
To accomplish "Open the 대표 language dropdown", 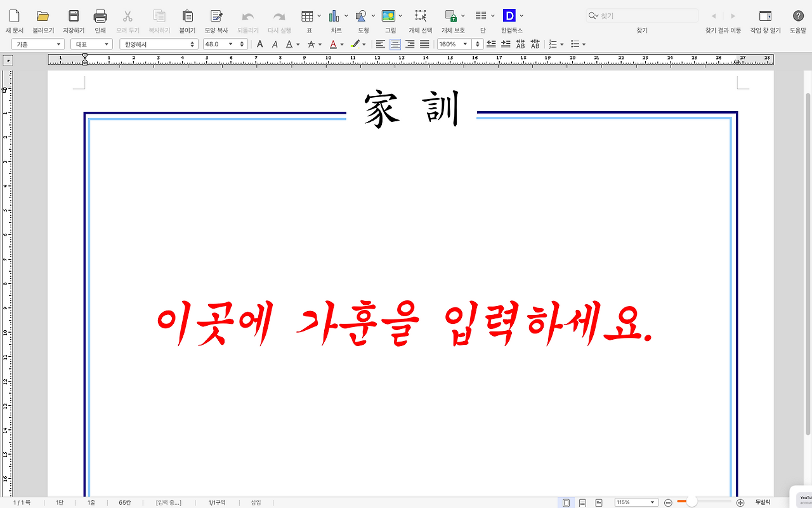I will coord(91,44).
